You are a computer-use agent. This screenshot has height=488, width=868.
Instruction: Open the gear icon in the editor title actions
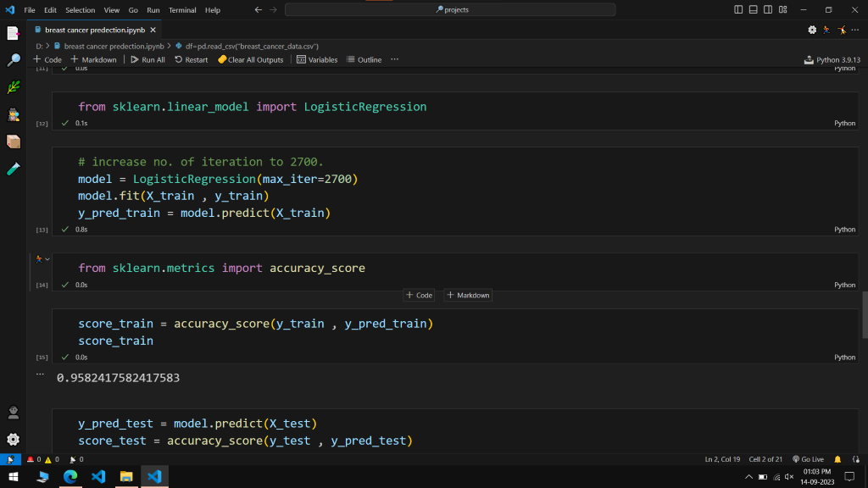(812, 30)
